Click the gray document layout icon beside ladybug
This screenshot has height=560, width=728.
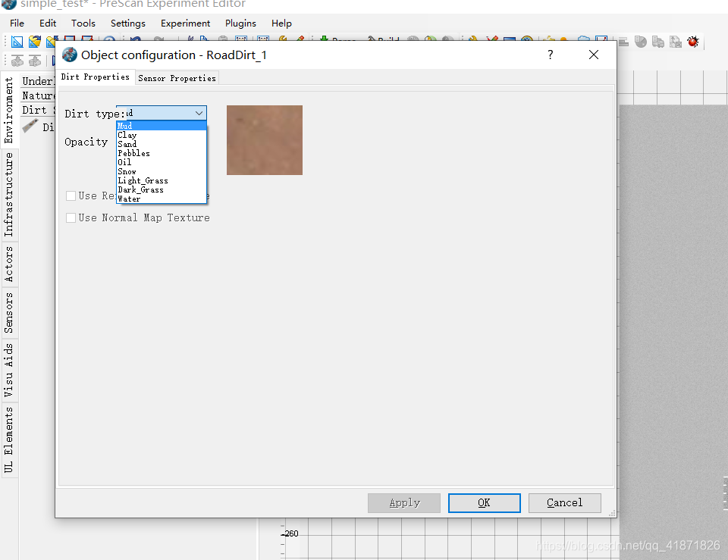[x=676, y=42]
